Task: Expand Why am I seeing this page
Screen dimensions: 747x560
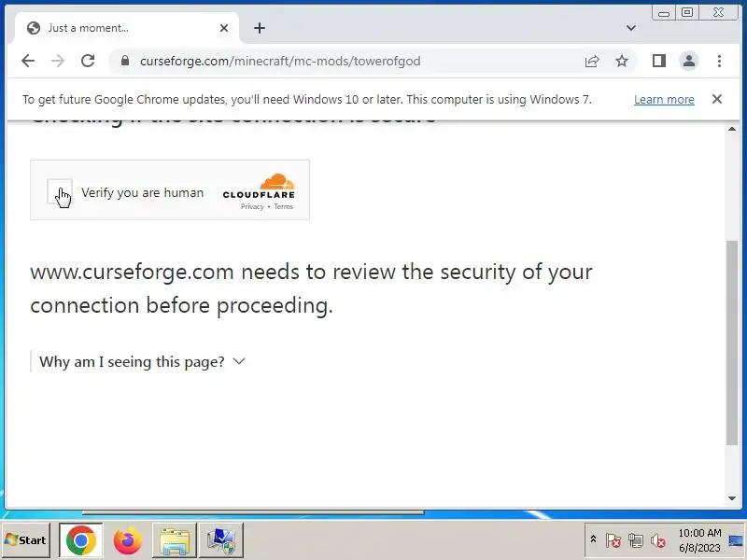Action: [142, 362]
